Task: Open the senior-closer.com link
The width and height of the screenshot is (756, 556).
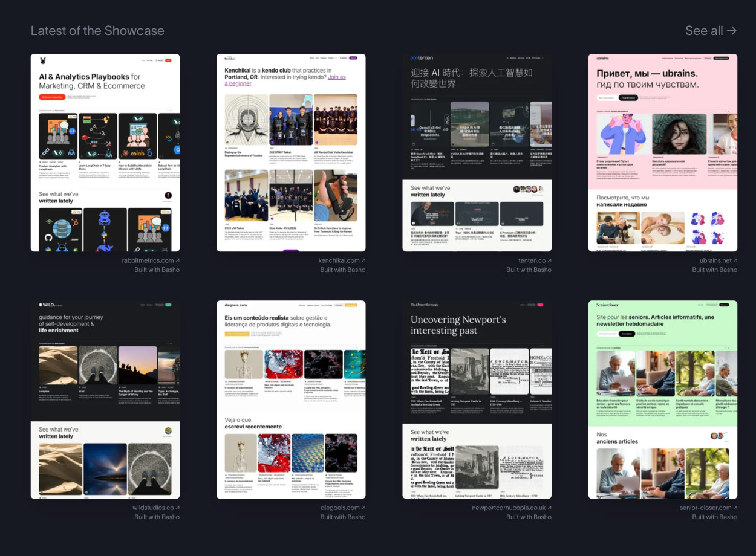Action: (708, 508)
